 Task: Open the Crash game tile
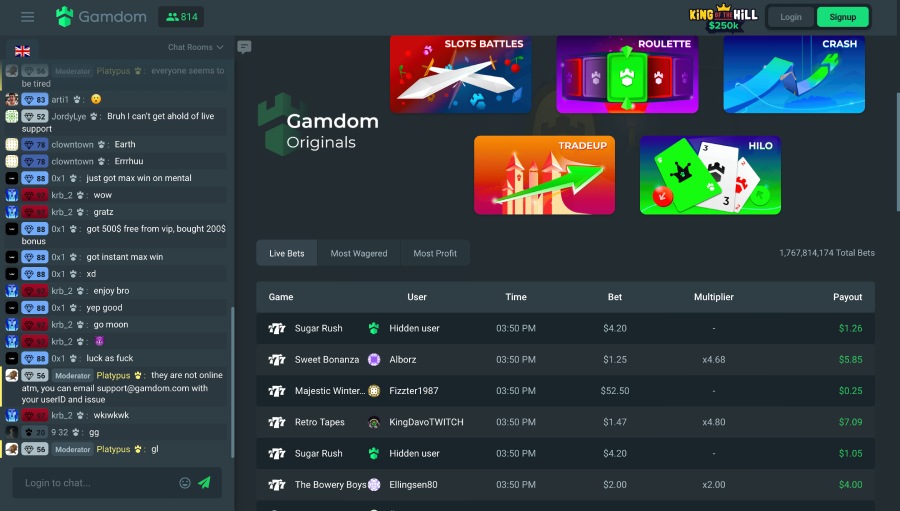tap(794, 73)
